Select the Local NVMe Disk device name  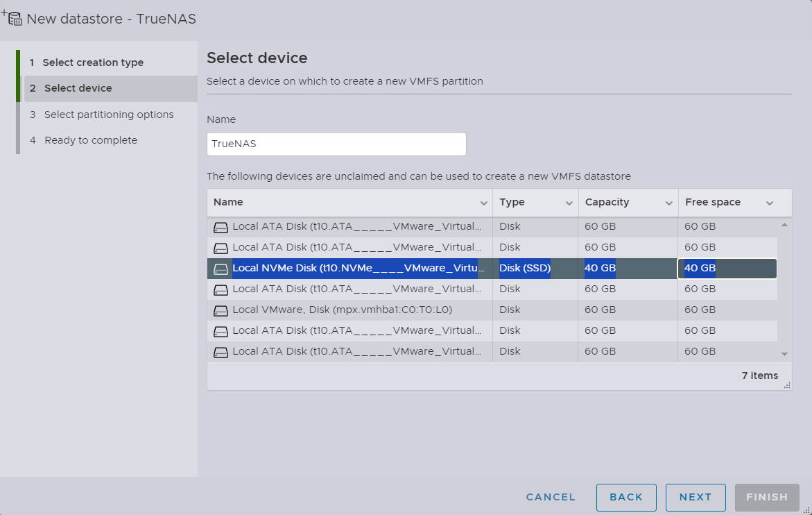tap(359, 268)
